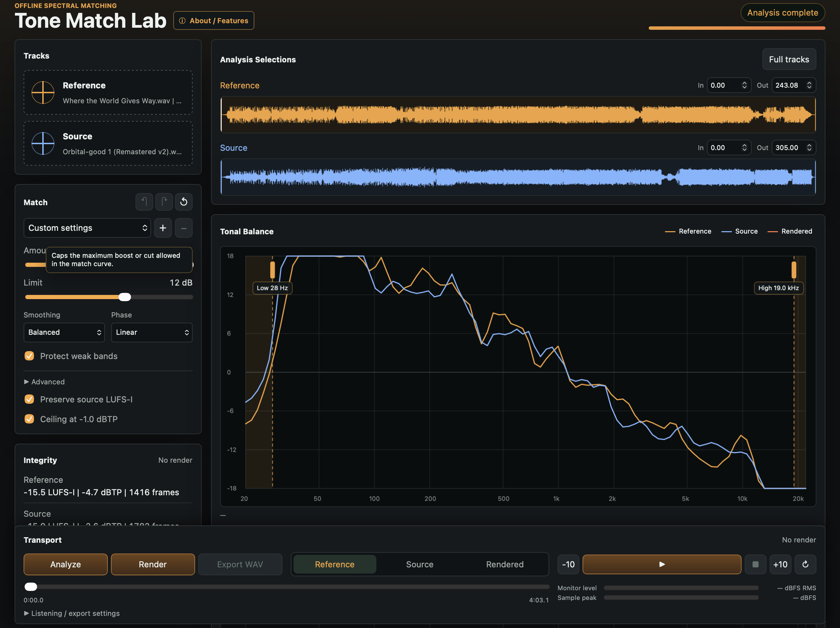
Task: Open the Smoothing Balanced dropdown
Action: [64, 332]
